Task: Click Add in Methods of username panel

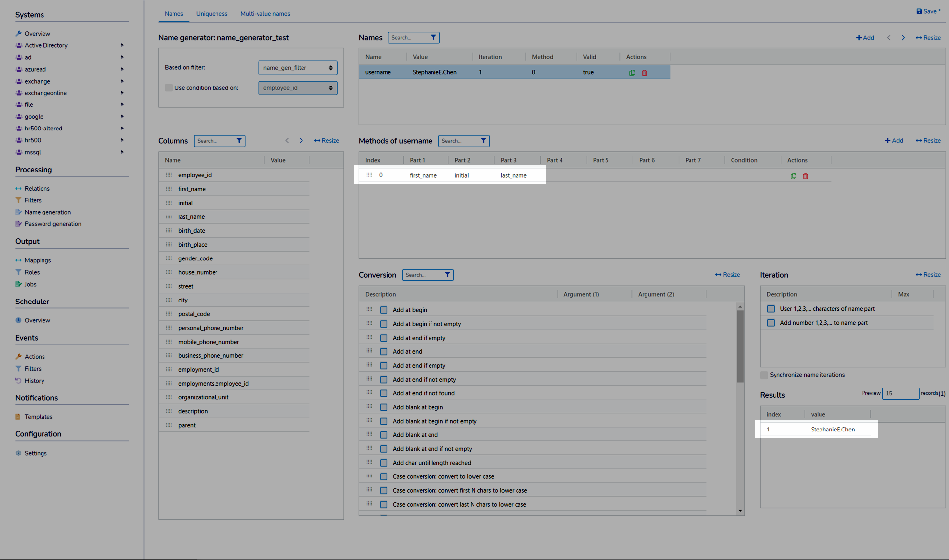Action: pyautogui.click(x=894, y=141)
